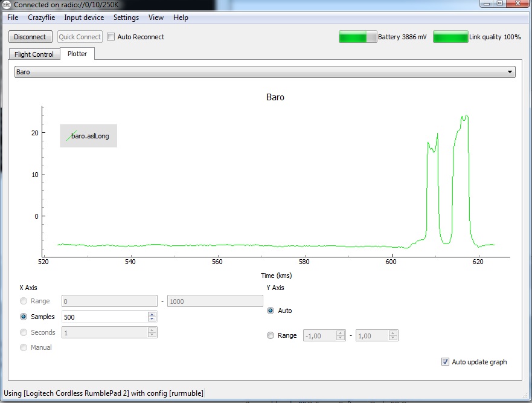
Task: Click the Crazyflie app icon in title bar
Action: [x=5, y=5]
